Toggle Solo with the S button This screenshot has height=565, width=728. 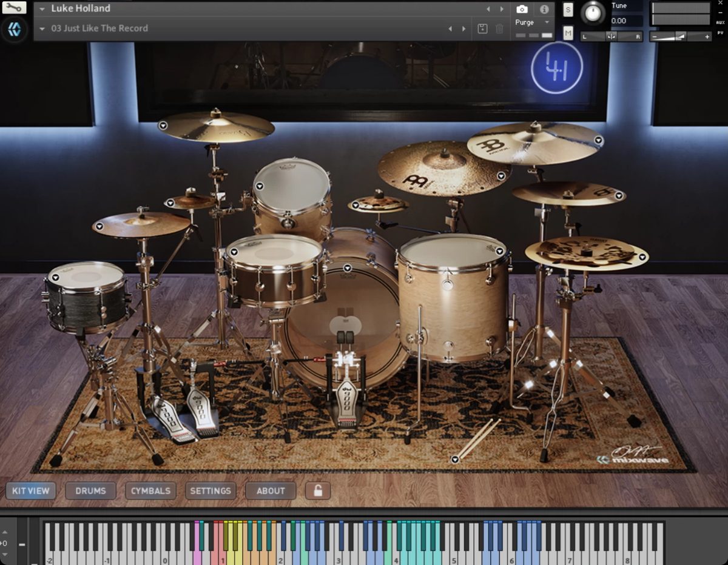(x=568, y=9)
